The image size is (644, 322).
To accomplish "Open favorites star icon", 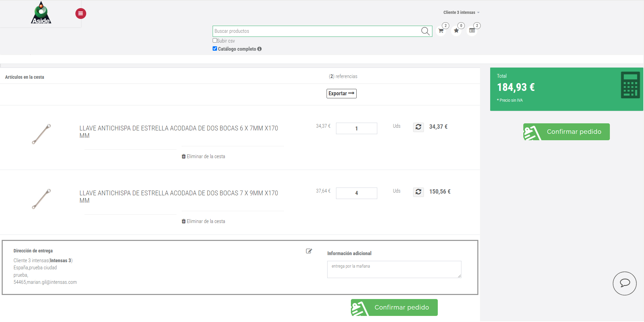I will click(x=456, y=31).
